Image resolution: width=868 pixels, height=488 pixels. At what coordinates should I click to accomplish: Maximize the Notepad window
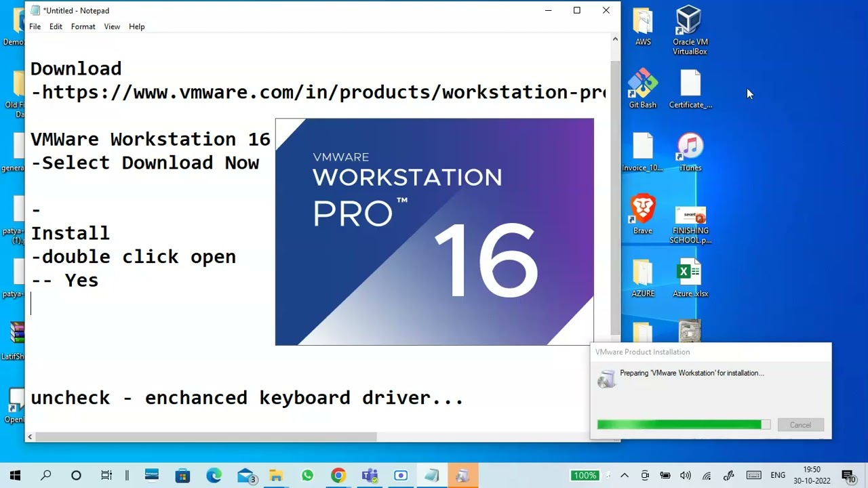coord(577,10)
